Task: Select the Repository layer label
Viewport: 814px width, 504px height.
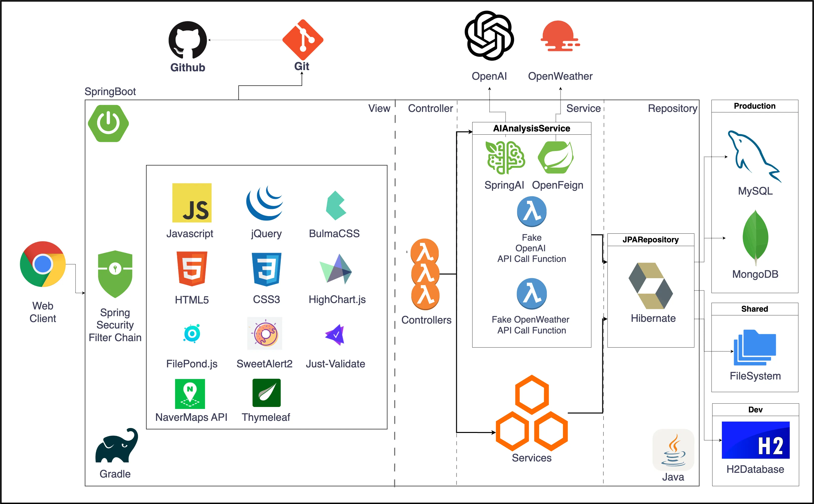Action: click(672, 108)
